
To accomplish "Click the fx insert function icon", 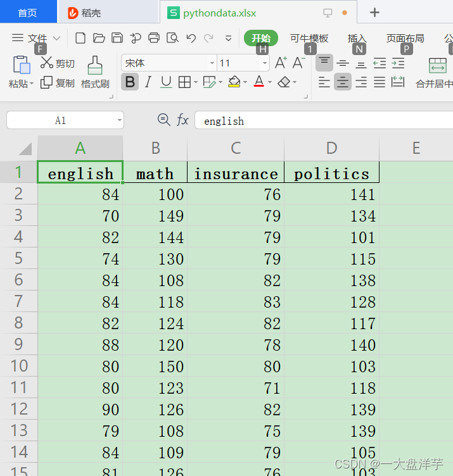I will tap(182, 120).
